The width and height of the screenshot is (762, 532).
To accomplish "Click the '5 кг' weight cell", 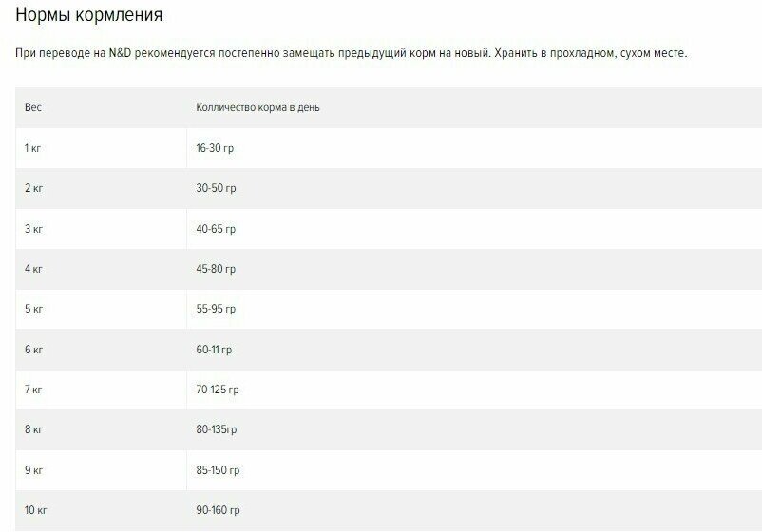I will click(101, 309).
